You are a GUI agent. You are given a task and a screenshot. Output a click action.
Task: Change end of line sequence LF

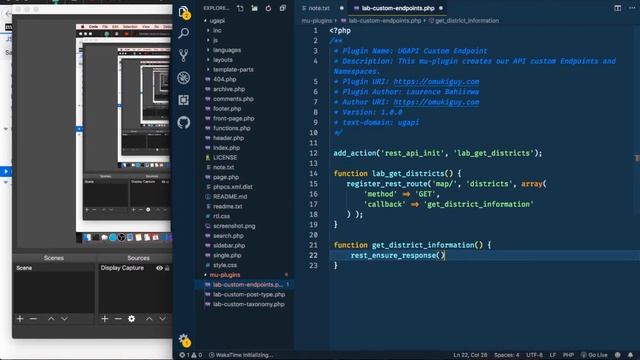553,355
